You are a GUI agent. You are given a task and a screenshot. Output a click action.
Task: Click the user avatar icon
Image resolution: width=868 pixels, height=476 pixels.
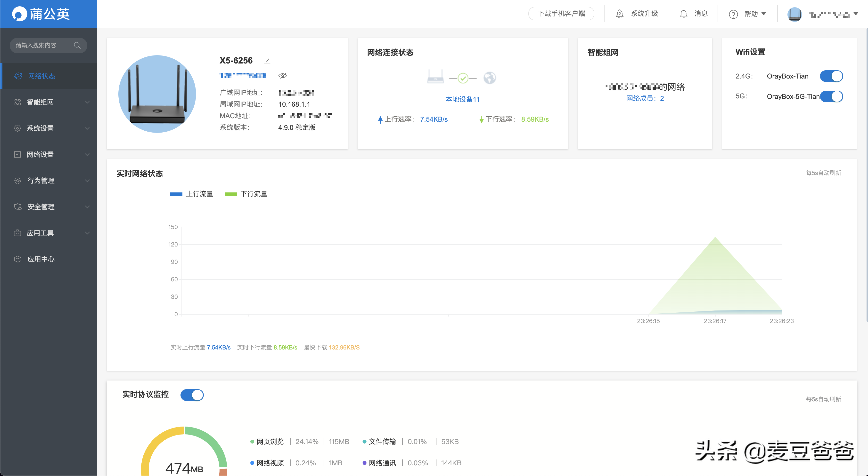[x=794, y=14]
